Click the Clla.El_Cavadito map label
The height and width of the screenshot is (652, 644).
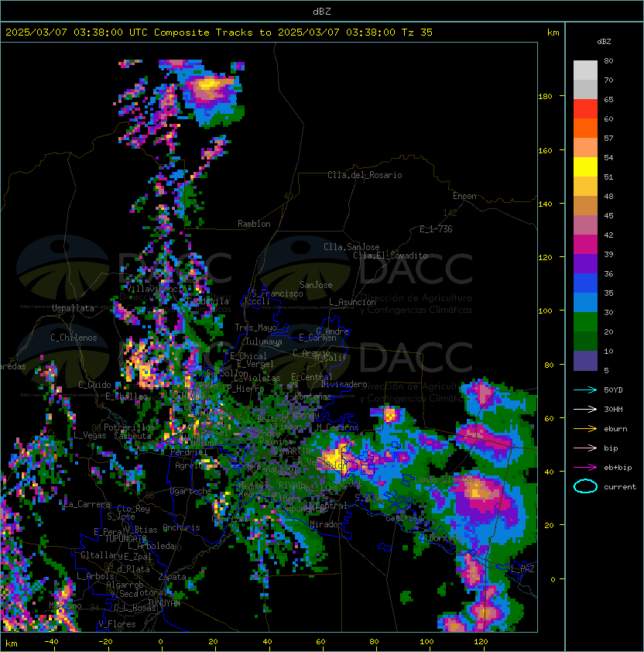[390, 256]
